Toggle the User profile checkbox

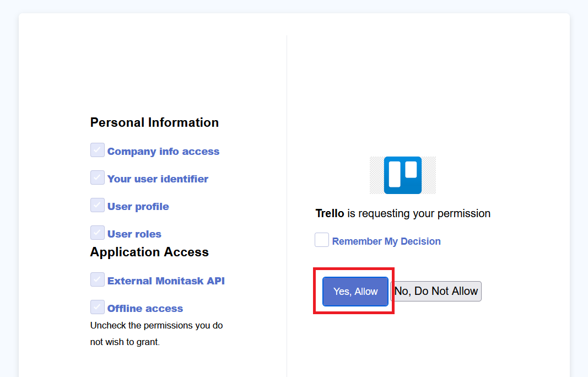pyautogui.click(x=98, y=205)
